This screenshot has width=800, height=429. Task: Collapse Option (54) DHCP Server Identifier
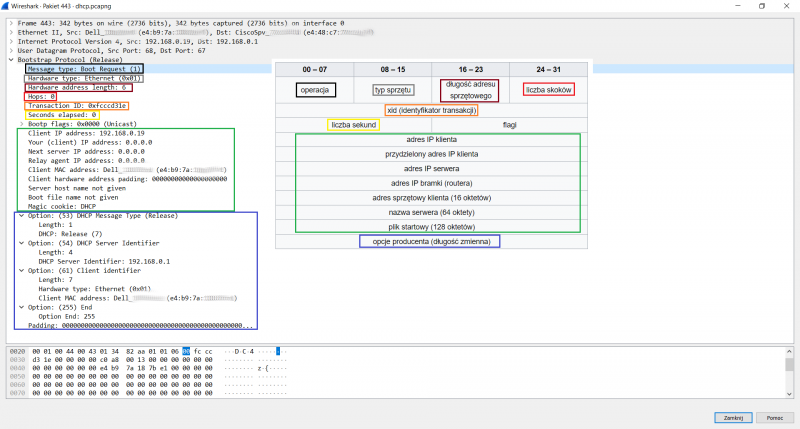click(21, 243)
